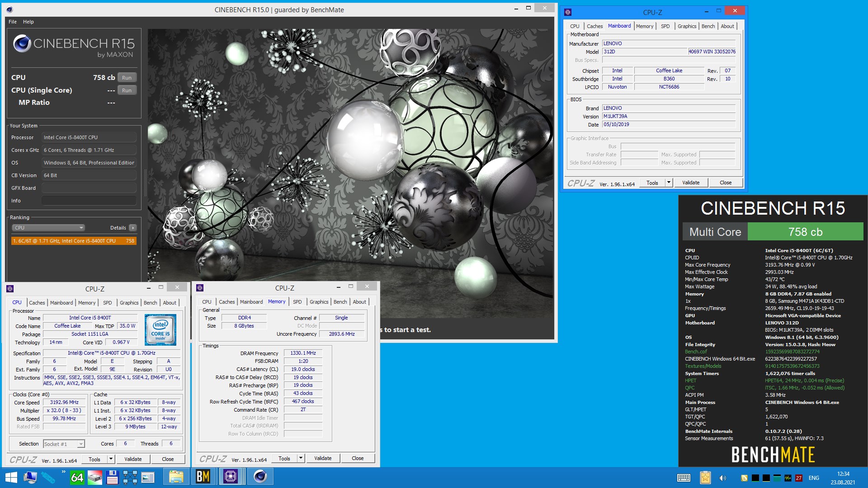
Task: Expand Tools dropdown arrow in top-right CPU-Z
Action: click(669, 183)
